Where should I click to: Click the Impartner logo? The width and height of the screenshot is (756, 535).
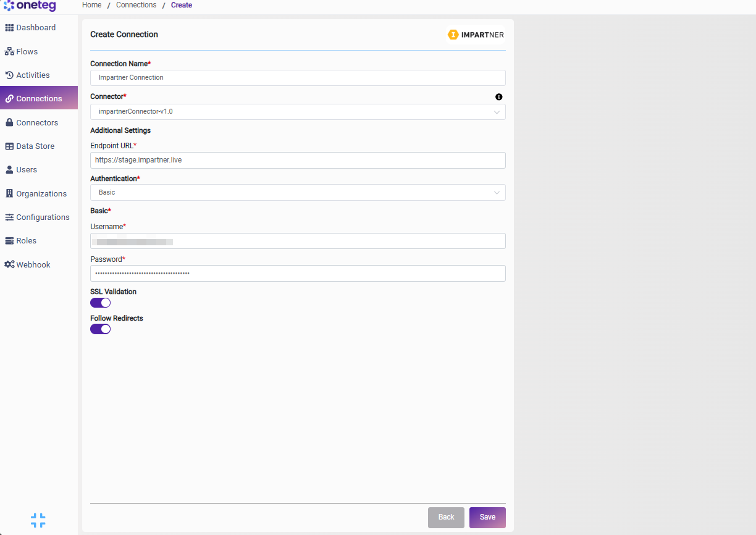coord(476,35)
